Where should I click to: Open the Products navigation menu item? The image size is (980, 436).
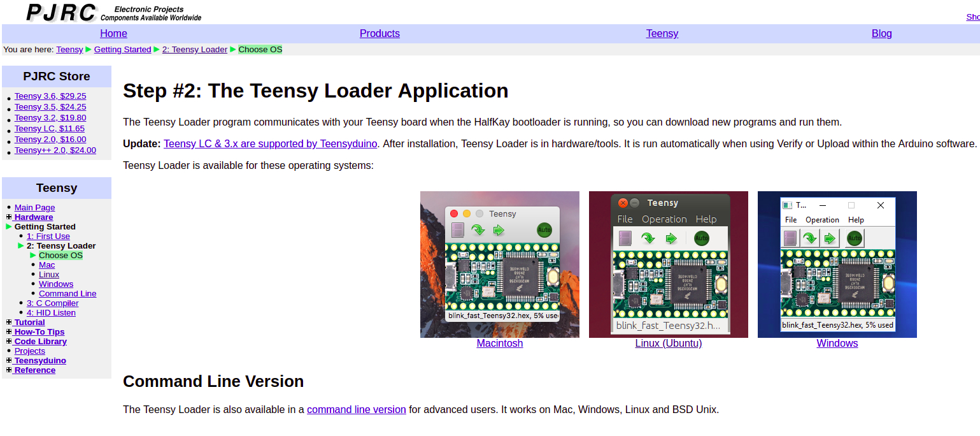(380, 34)
